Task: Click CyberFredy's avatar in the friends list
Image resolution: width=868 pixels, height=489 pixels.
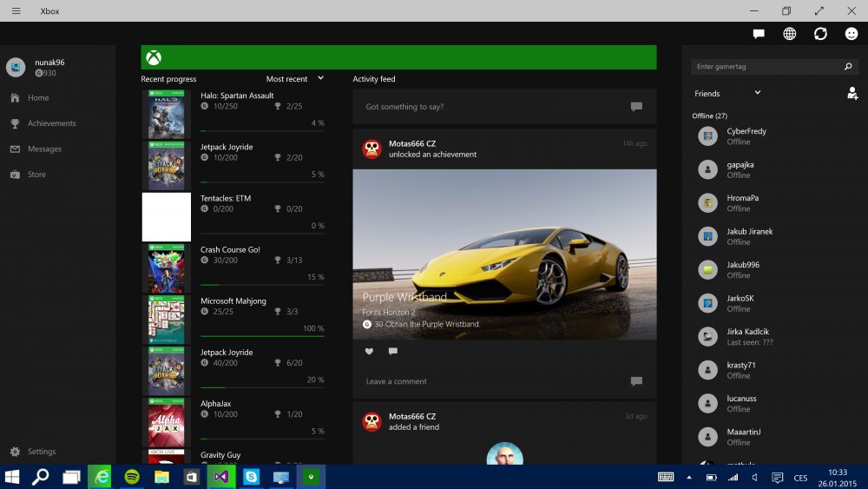Action: pyautogui.click(x=707, y=135)
